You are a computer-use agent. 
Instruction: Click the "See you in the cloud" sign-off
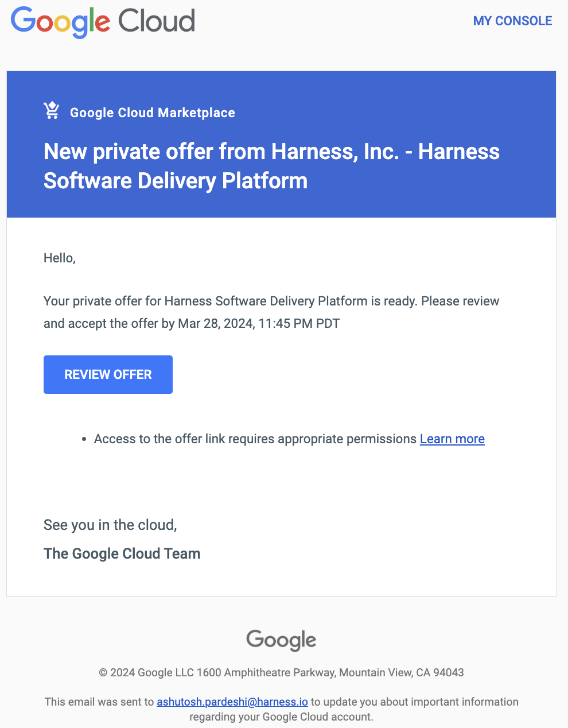tap(110, 525)
